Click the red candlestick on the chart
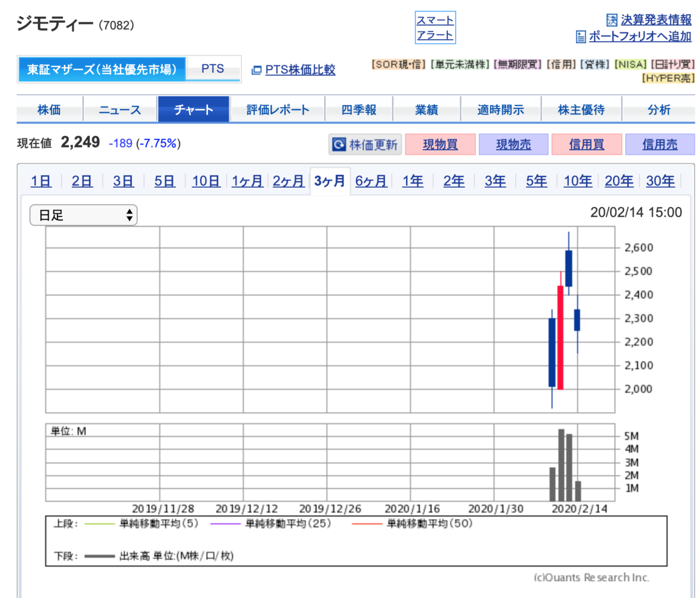Screen dimensions: 700x598 coord(561,337)
